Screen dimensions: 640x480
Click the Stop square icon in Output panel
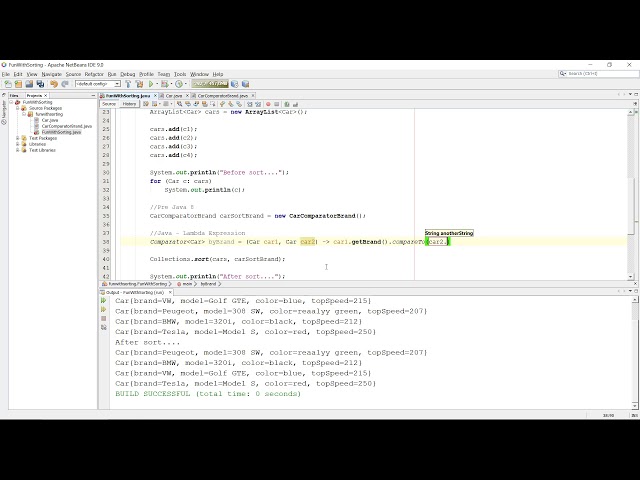[x=103, y=318]
